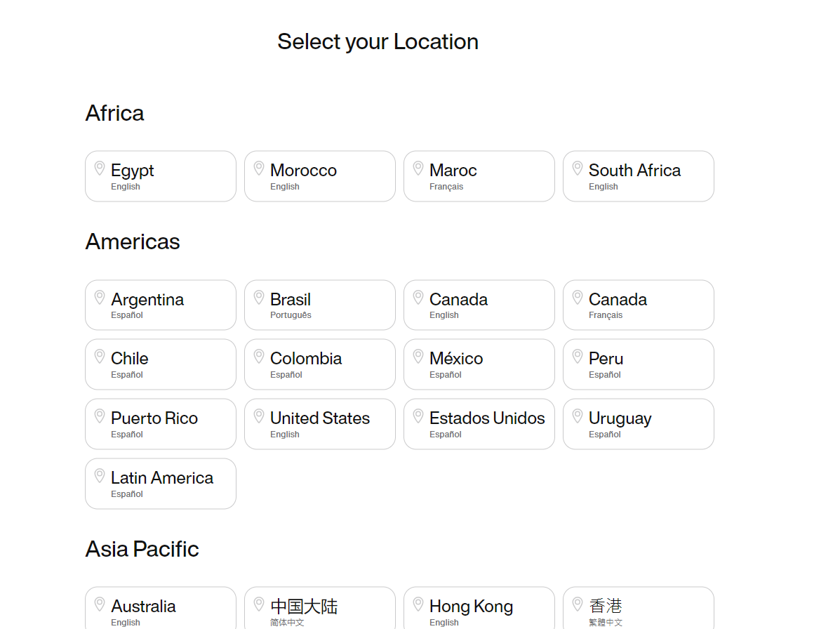Select the Chile location card
This screenshot has width=840, height=629.
[x=160, y=364]
